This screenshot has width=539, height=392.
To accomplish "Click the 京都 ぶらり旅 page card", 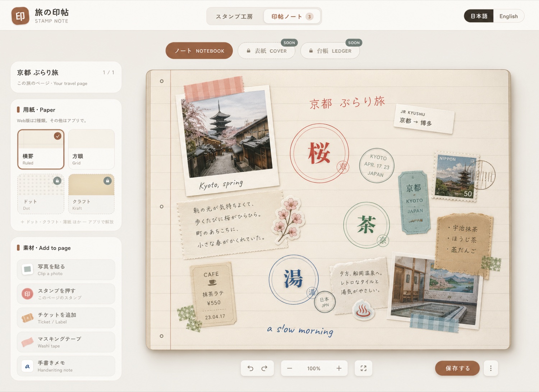I will pyautogui.click(x=66, y=77).
